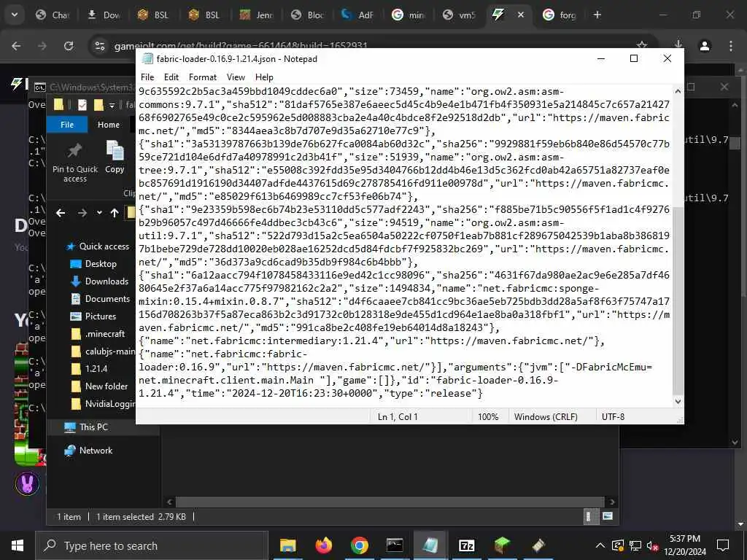Go back in File Explorer navigation
Screen dimensions: 747x560
61,213
